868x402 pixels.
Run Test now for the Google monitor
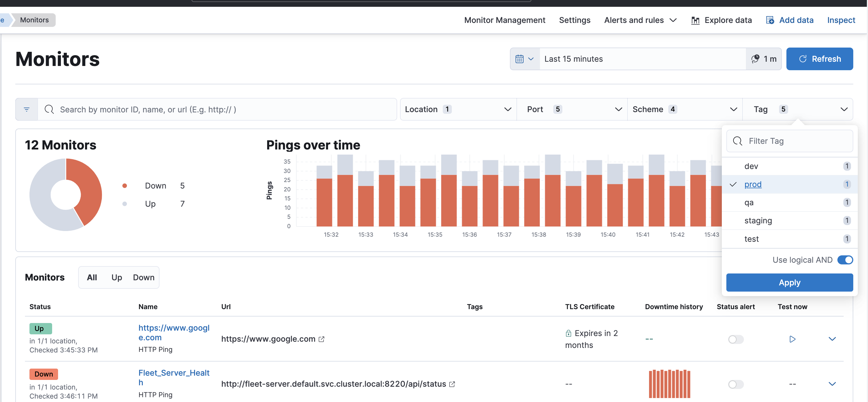coord(793,339)
